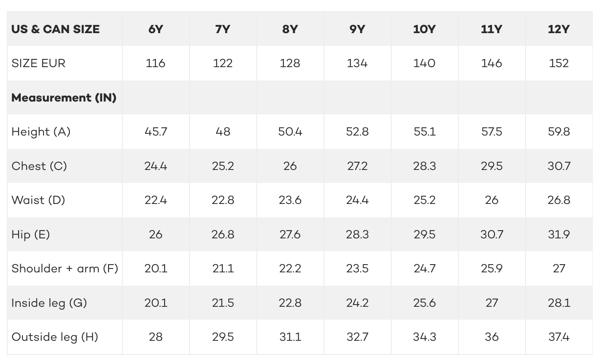Click the Waist (D) row label

click(38, 200)
